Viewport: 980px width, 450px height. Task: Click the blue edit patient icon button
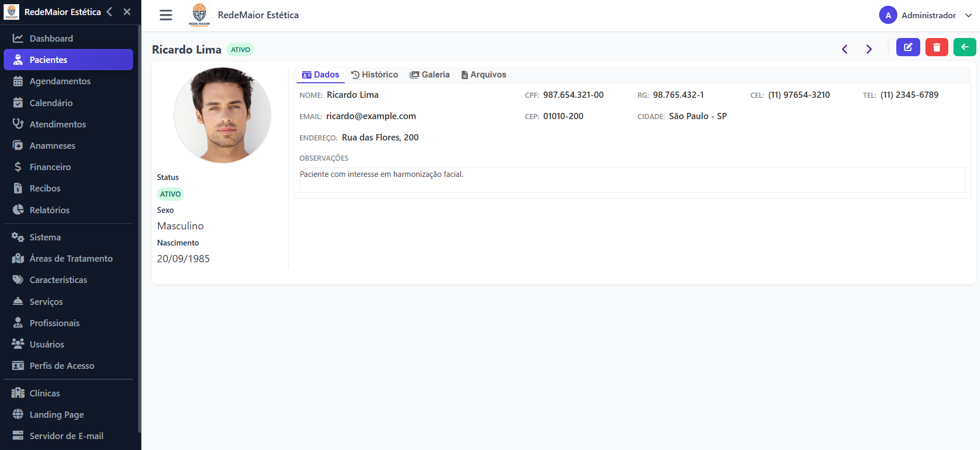tap(908, 47)
